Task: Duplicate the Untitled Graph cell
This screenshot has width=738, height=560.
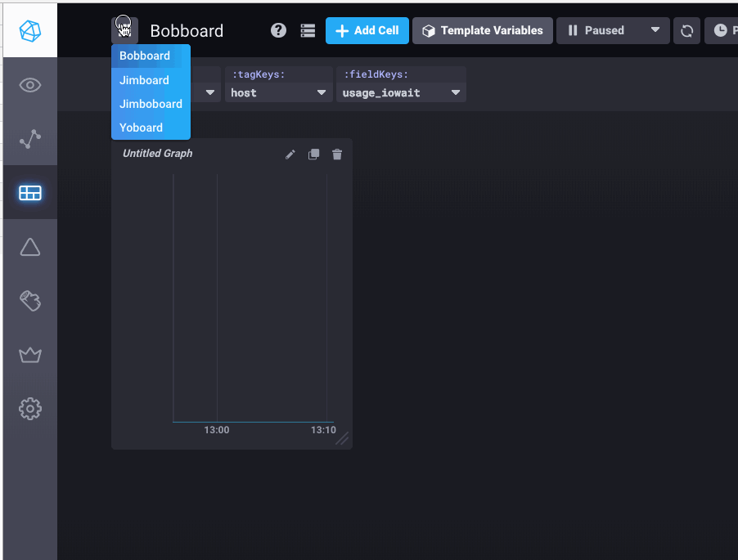Action: tap(313, 154)
